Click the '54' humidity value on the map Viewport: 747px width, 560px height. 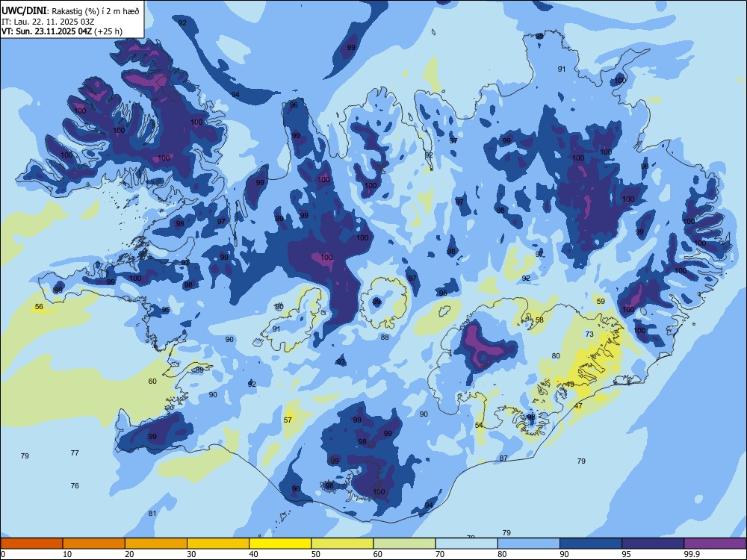coord(479,426)
